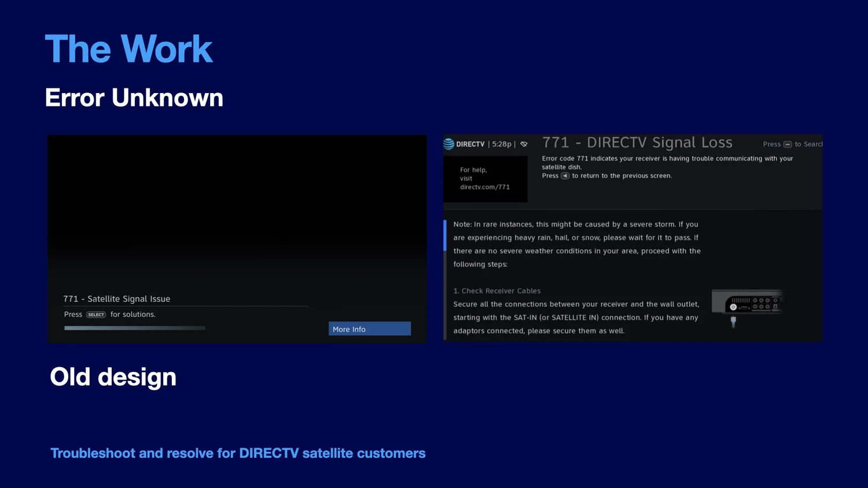Click the left-arrow key icon after 'Press'
Image resolution: width=868 pixels, height=488 pixels.
565,176
